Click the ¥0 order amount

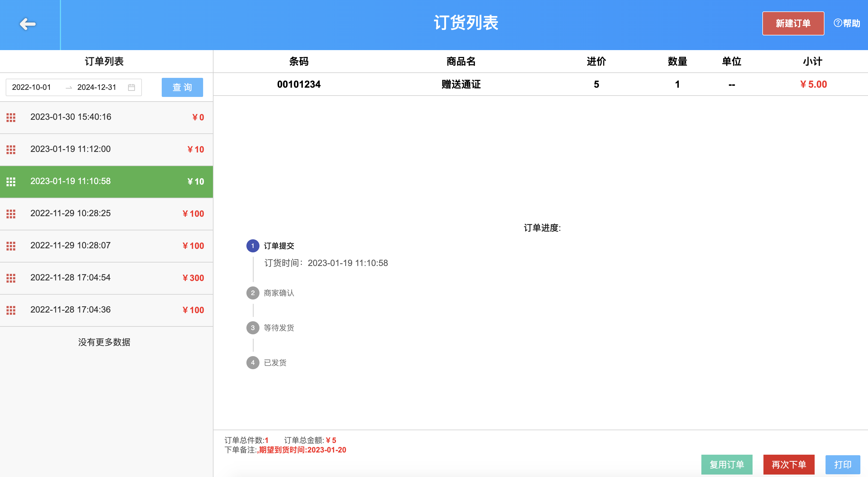198,118
